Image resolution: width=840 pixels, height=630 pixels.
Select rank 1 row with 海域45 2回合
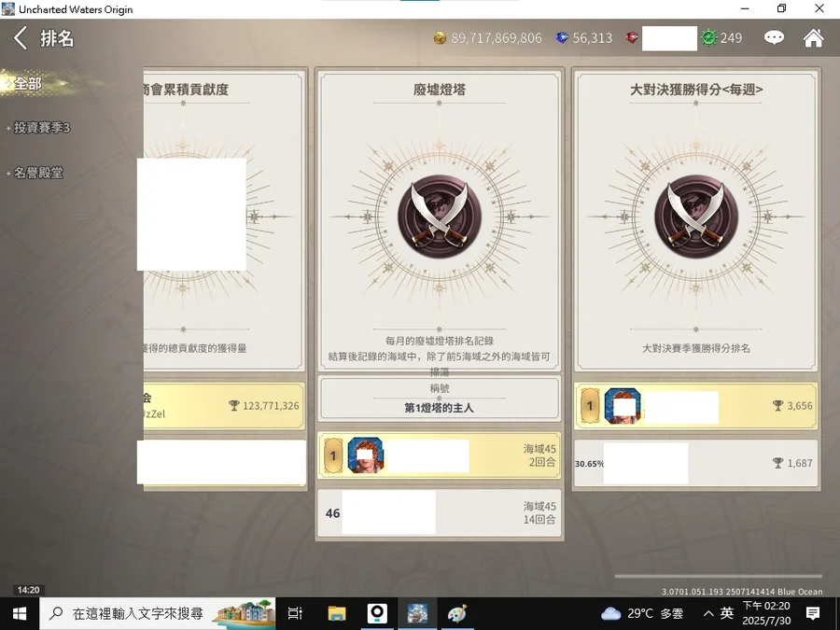(439, 455)
